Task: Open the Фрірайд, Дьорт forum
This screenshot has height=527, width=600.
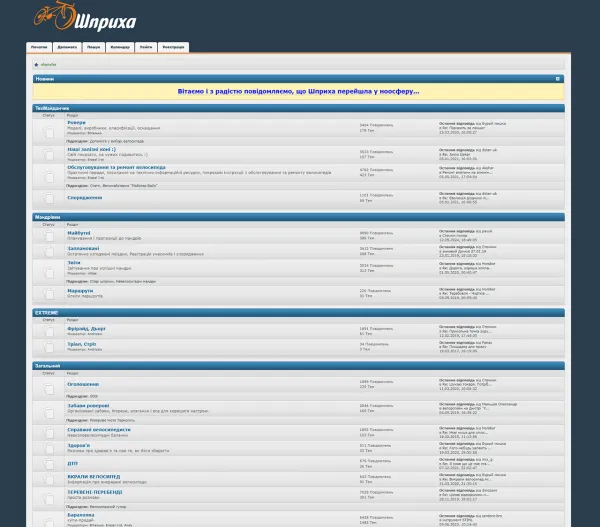Action: [x=86, y=329]
